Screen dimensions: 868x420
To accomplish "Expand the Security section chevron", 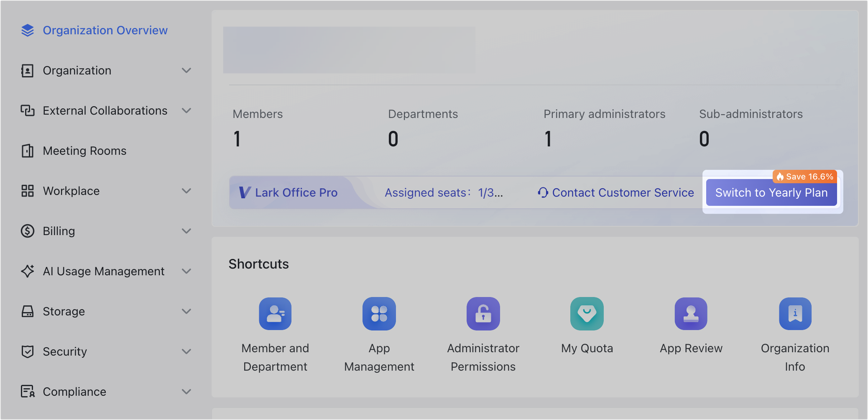I will [186, 351].
